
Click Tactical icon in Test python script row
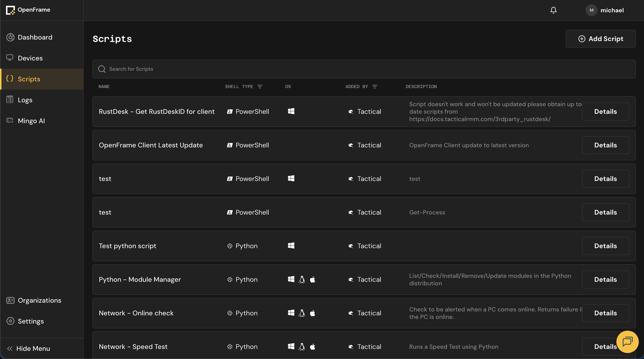tap(351, 246)
